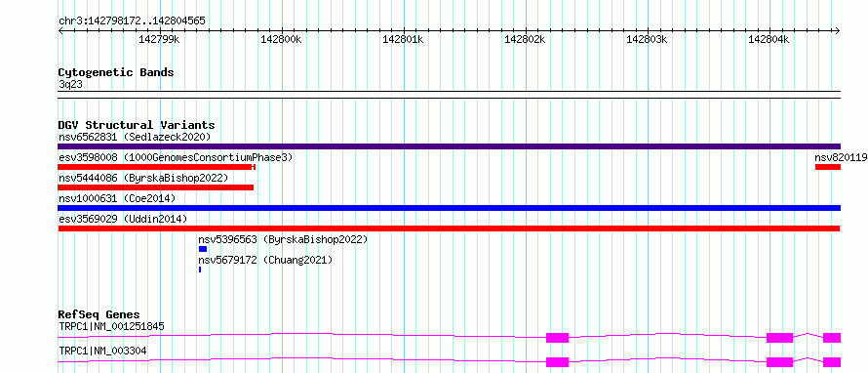
Task: Click the right arrow of the coordinate ruler
Action: (x=838, y=30)
